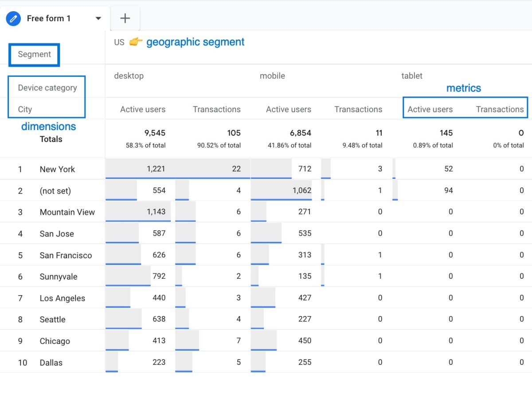
Task: Click the Device category dimension label
Action: 47,88
